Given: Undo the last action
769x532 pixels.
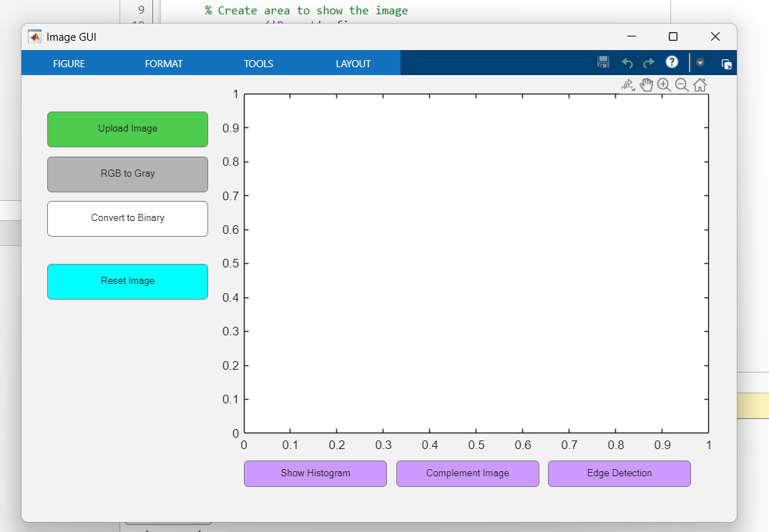Looking at the screenshot, I should coord(627,62).
